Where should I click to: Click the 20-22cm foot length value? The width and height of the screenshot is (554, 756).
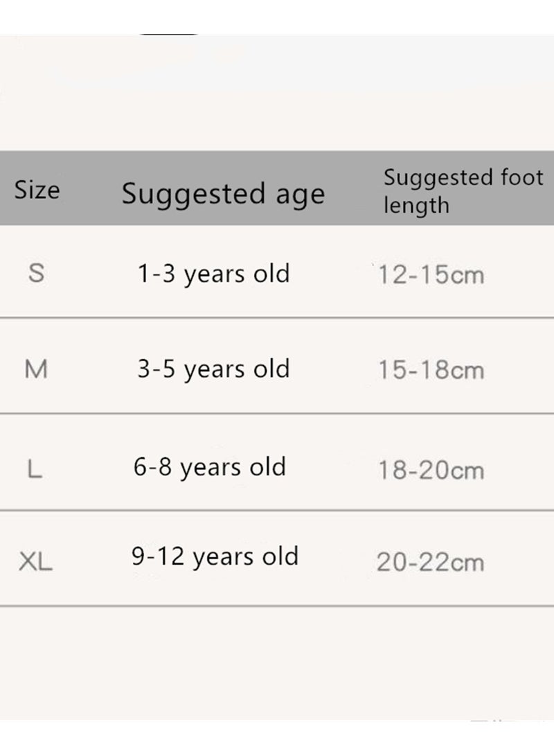[430, 562]
